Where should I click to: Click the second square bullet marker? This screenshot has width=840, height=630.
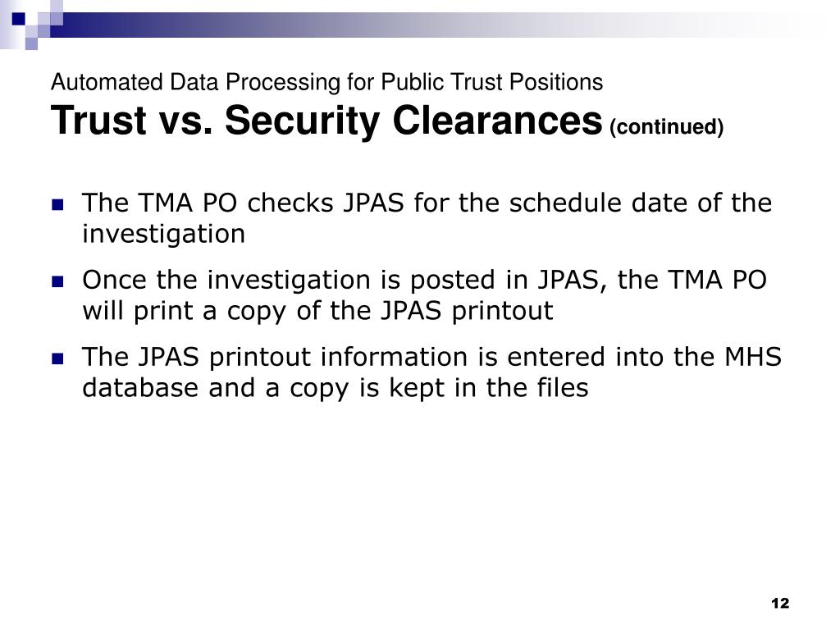[57, 282]
